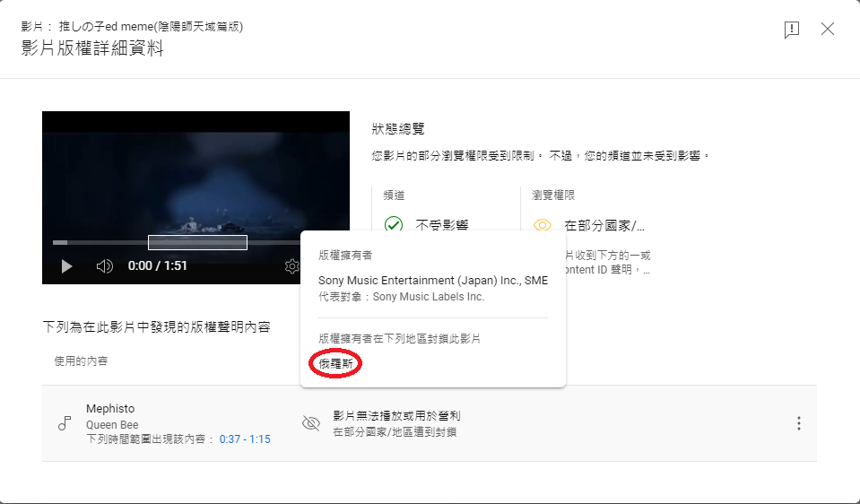Click the '使用的內容' column header
The image size is (860, 504).
(x=81, y=361)
